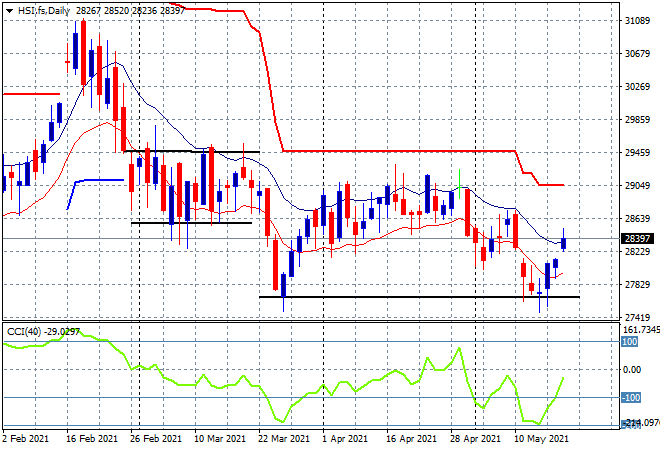Click the HSI,fs,Daily chart title

44,11
